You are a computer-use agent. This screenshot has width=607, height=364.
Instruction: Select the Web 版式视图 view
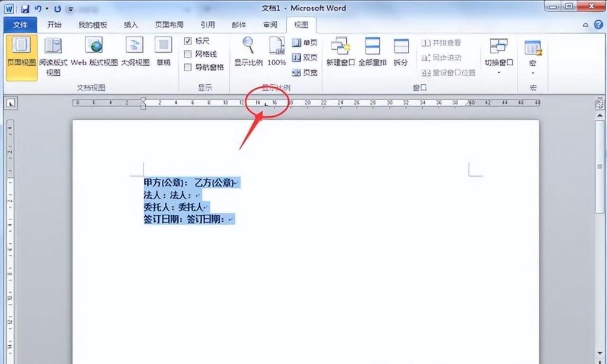point(93,53)
